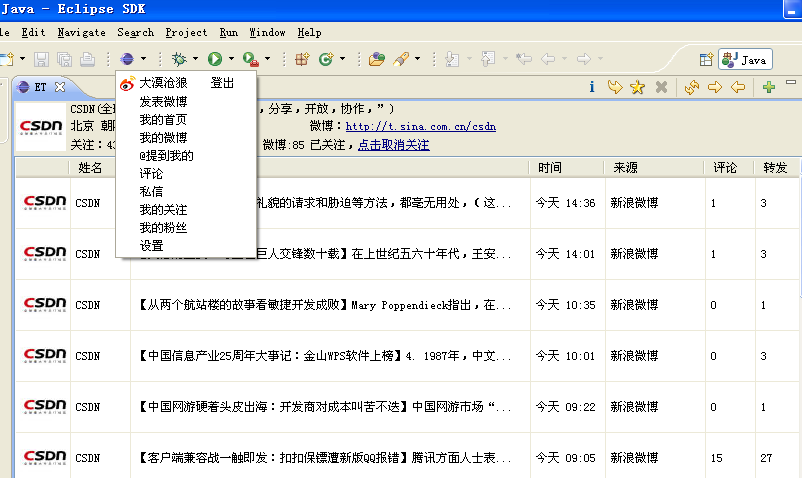Screen dimensions: 802x478
Task: Expand the Run button dropdown arrow
Action: [231, 59]
